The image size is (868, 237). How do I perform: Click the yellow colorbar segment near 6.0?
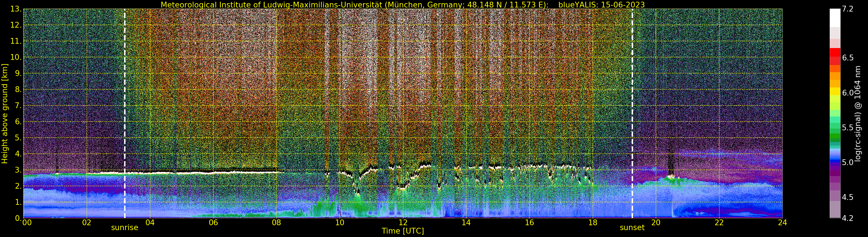(835, 91)
